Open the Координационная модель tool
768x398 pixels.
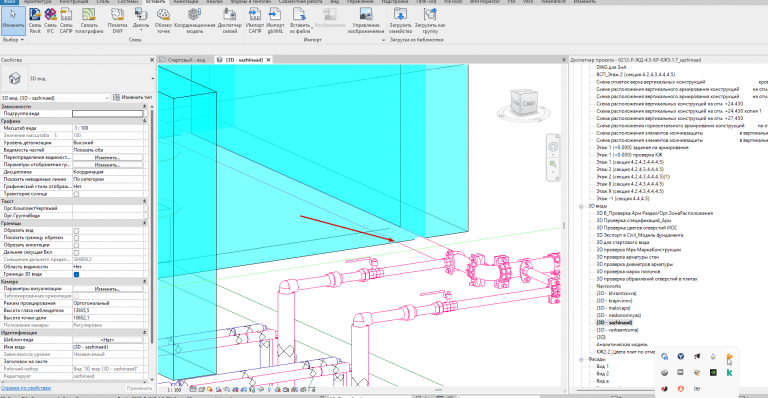pos(195,21)
